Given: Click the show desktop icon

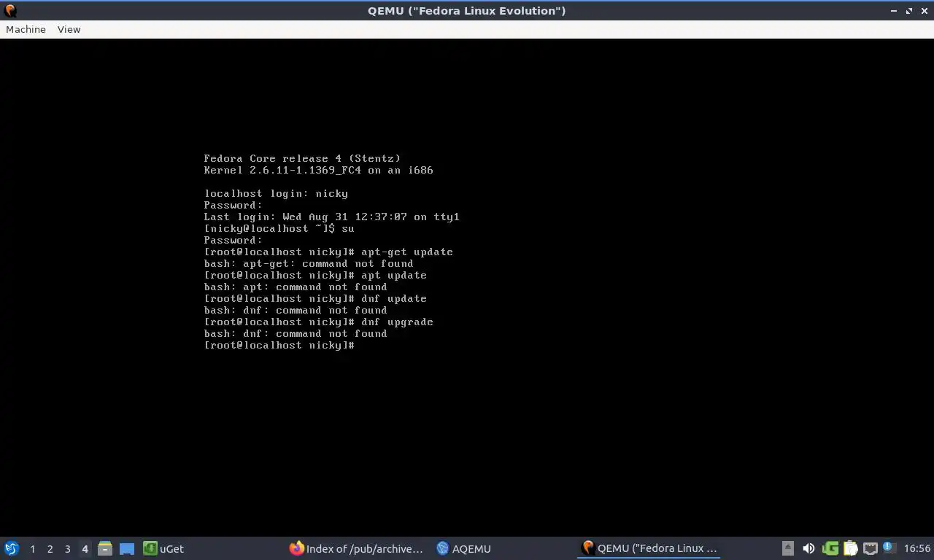Looking at the screenshot, I should tap(127, 548).
